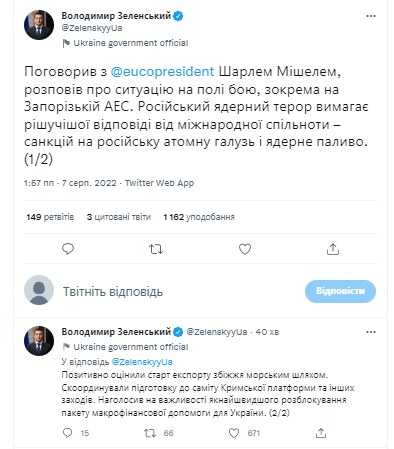Open the 3 цитовані твіти list
This screenshot has height=449, width=394.
coord(119,217)
